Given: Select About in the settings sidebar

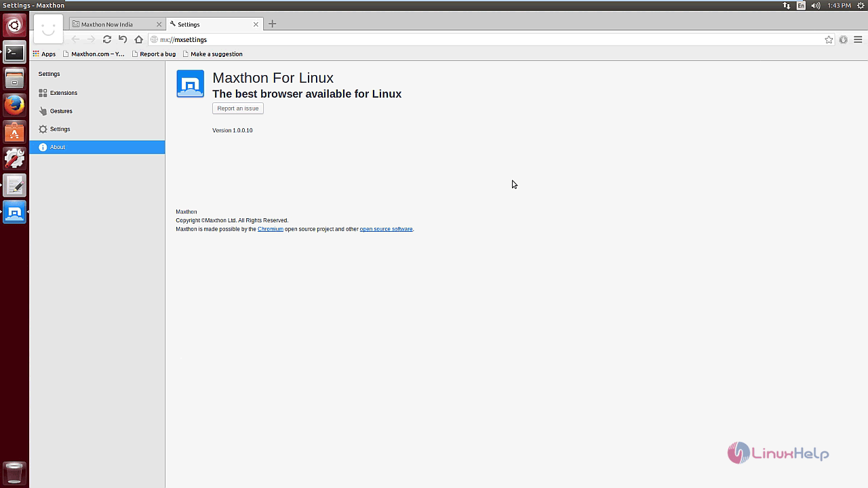Looking at the screenshot, I should pyautogui.click(x=97, y=147).
